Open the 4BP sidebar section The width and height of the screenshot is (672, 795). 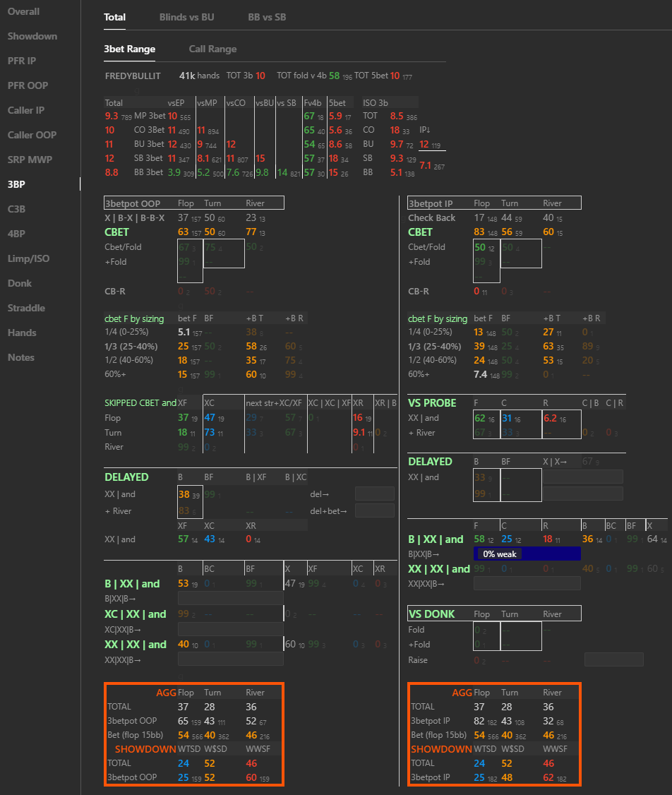16,234
